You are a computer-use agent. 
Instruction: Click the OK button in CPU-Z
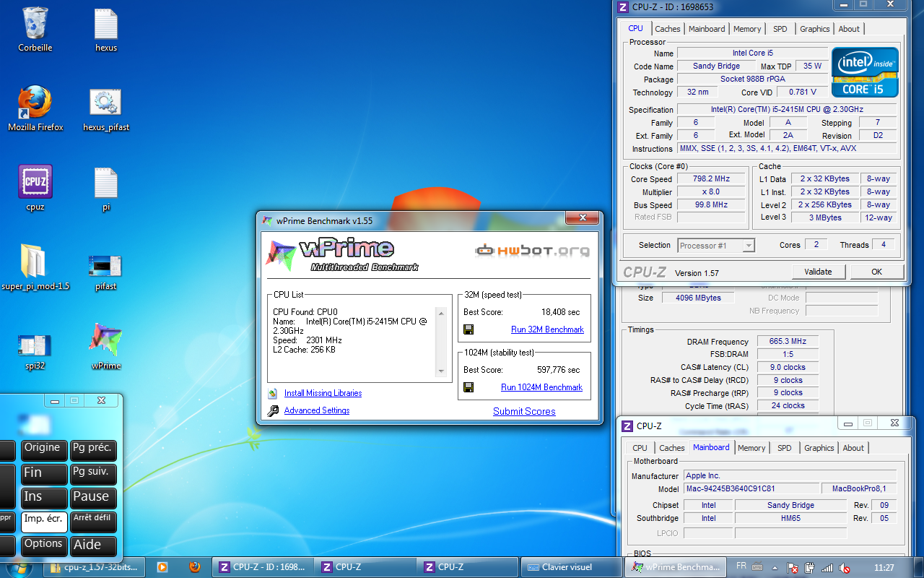[x=876, y=272]
